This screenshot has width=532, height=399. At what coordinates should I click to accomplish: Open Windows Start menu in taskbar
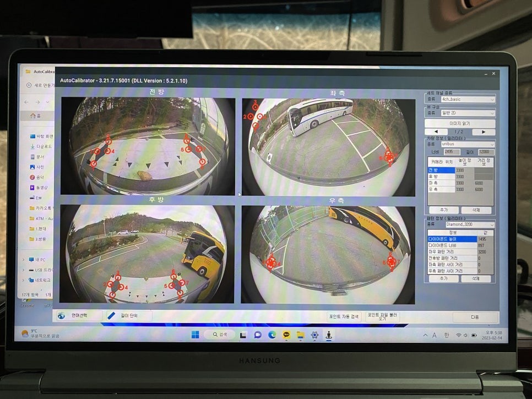[x=195, y=335]
